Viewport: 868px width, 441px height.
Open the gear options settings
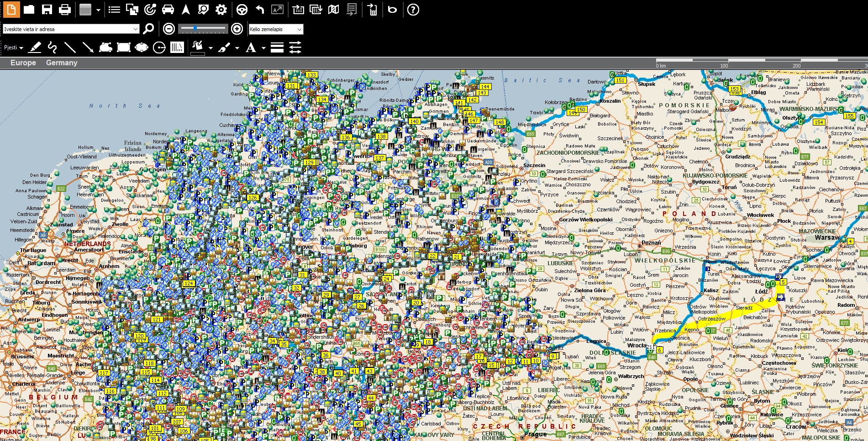(221, 10)
